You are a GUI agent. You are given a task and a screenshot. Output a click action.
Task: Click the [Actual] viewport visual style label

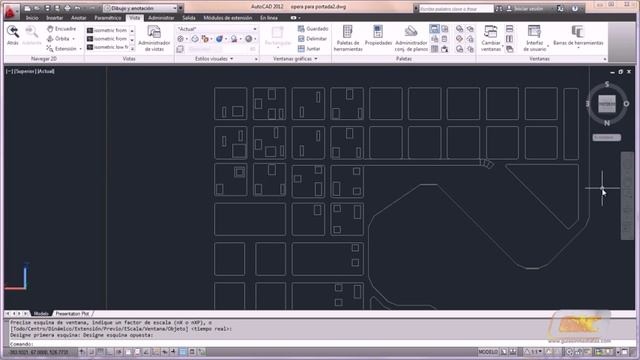pyautogui.click(x=46, y=71)
